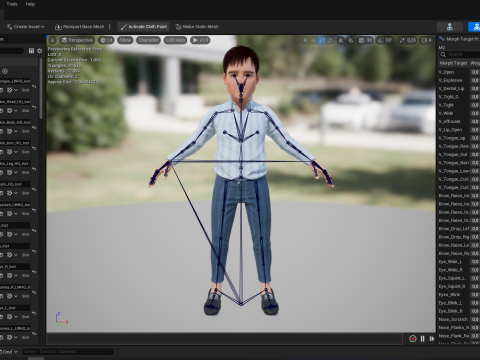
Task: Select the Morph Target Previewer tab
Action: [459, 39]
